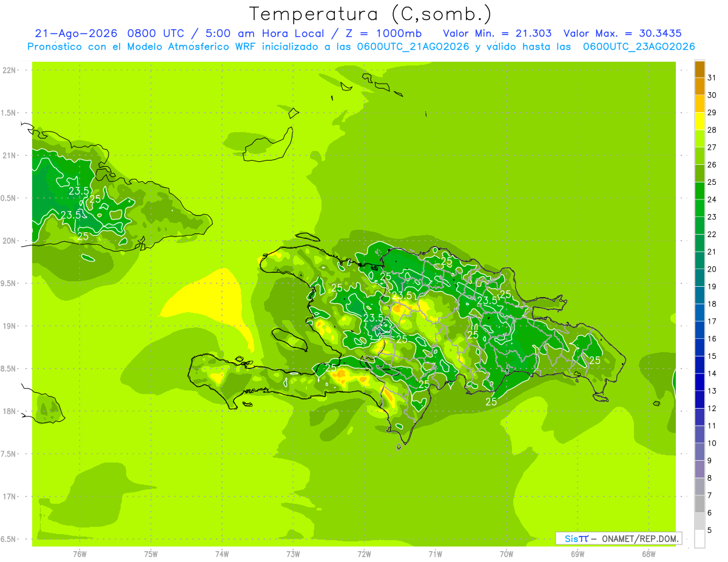Click the "19N" latitude axis label
Image resolution: width=728 pixels, height=562 pixels.
pyautogui.click(x=9, y=326)
